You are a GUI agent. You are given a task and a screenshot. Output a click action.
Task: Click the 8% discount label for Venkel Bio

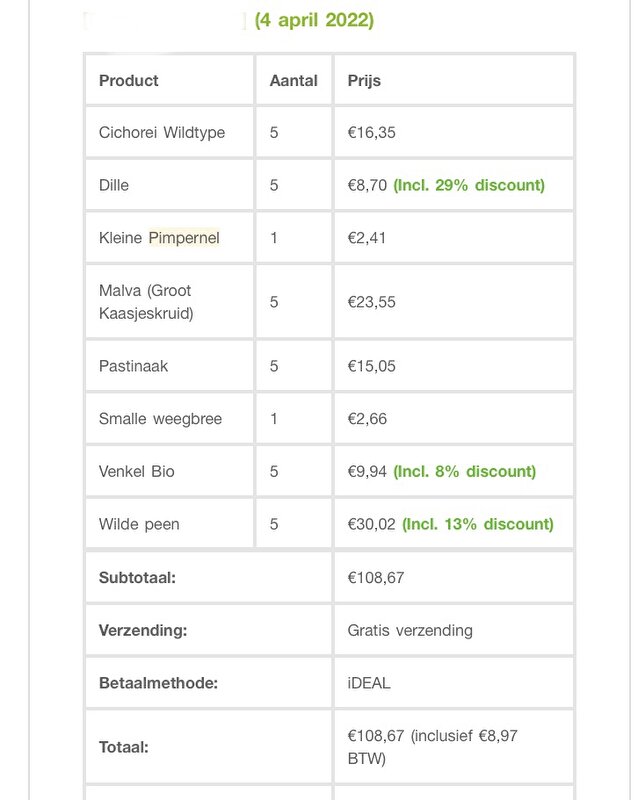464,471
